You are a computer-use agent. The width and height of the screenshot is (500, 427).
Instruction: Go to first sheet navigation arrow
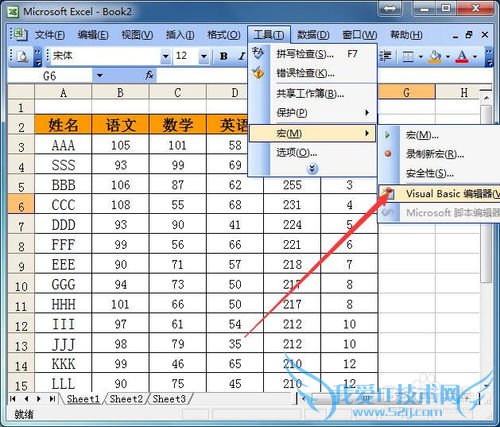pyautogui.click(x=13, y=399)
